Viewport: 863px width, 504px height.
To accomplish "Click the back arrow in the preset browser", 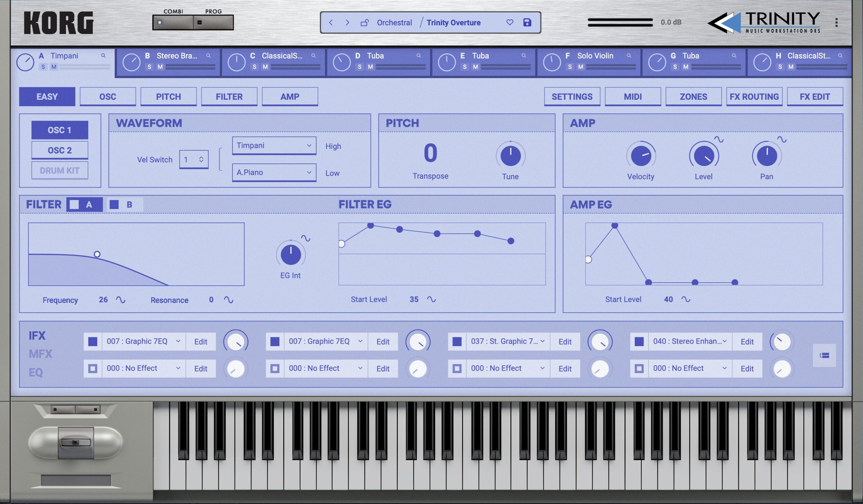I will 331,22.
